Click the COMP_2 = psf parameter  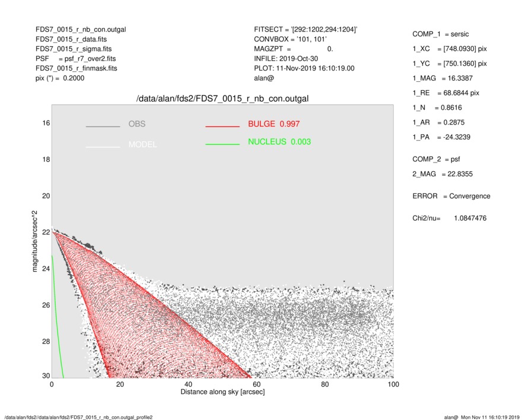436,160
